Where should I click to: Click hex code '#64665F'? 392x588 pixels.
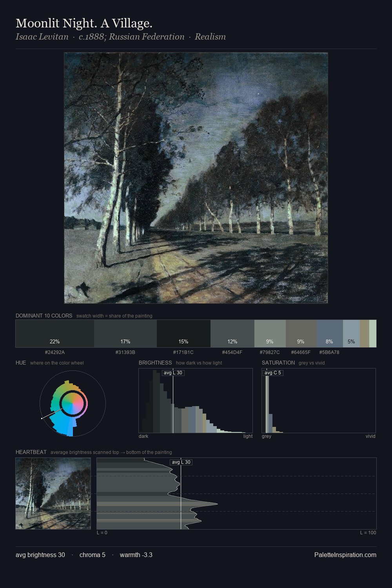point(301,352)
